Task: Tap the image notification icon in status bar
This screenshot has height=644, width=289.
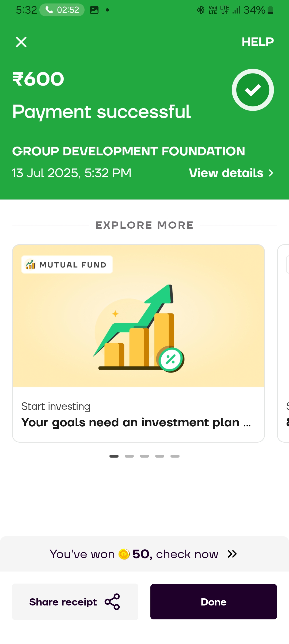Action: [94, 10]
